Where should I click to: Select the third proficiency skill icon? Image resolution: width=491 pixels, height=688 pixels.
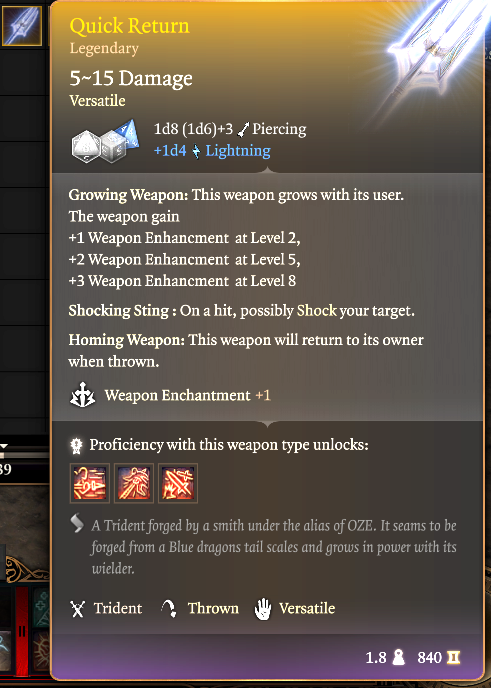click(178, 483)
